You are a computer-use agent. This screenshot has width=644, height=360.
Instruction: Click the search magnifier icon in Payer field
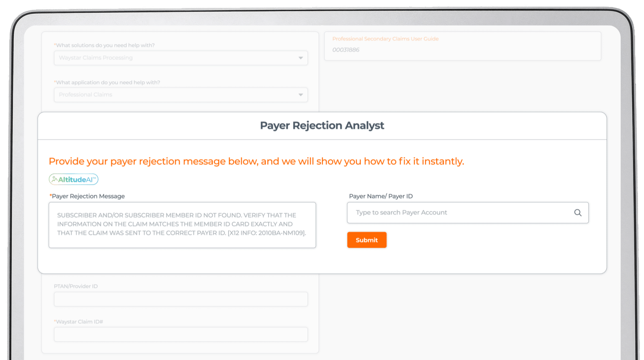[577, 213]
